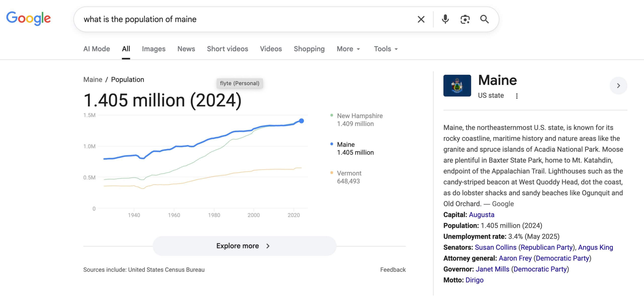The image size is (644, 297).
Task: Switch to AI Mode tab
Action: pos(97,49)
